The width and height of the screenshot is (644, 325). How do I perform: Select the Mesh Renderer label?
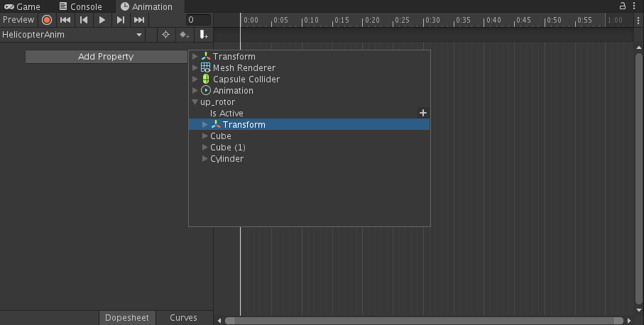coord(244,67)
